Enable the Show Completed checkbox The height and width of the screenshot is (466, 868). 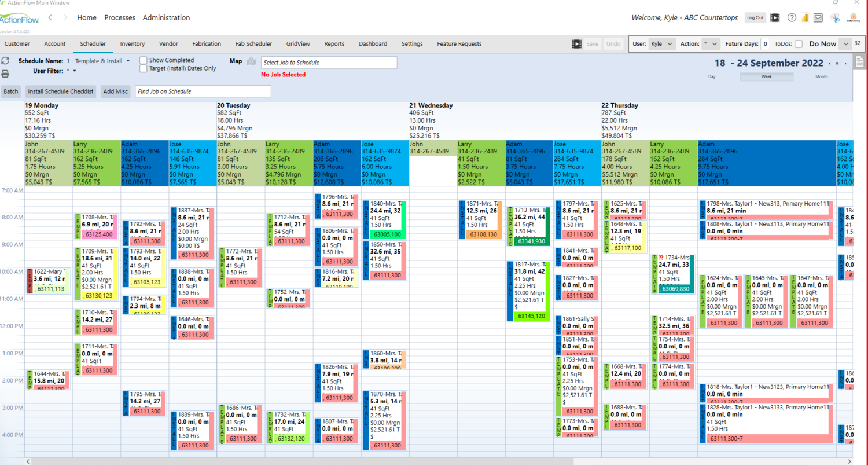tap(142, 60)
